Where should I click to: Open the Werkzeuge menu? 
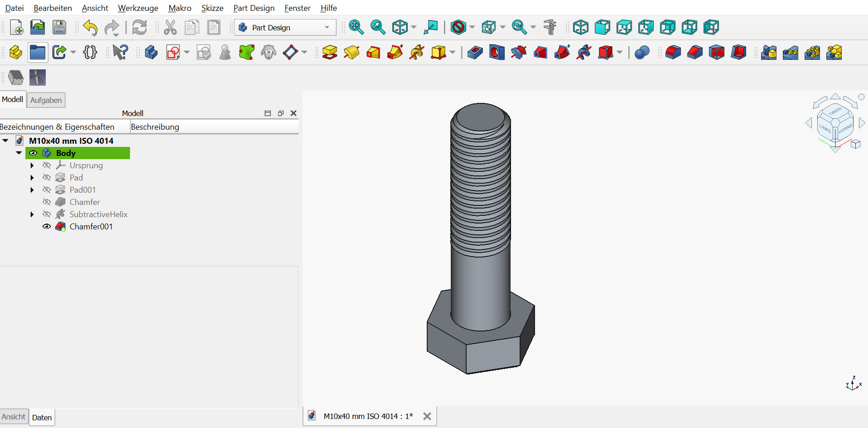(138, 8)
